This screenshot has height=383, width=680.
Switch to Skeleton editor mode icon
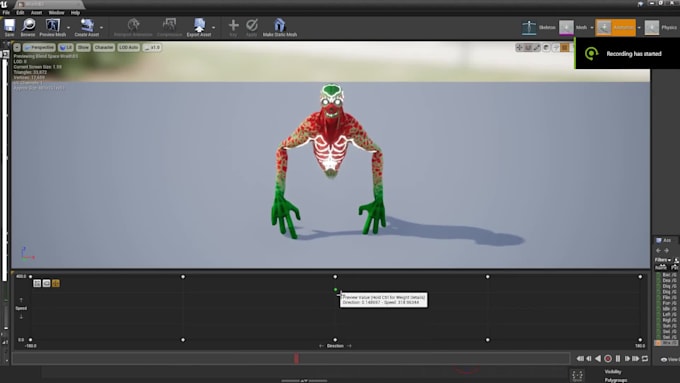pos(529,27)
